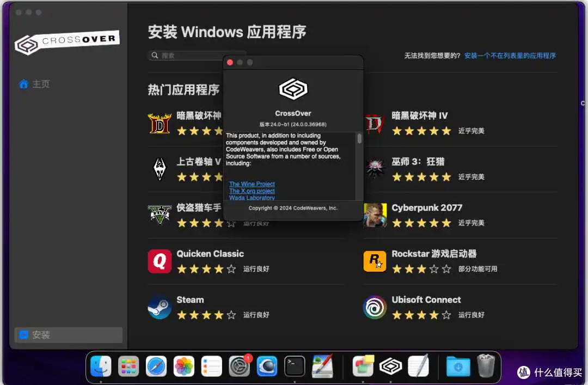Click the home icon in sidebar

(x=23, y=84)
